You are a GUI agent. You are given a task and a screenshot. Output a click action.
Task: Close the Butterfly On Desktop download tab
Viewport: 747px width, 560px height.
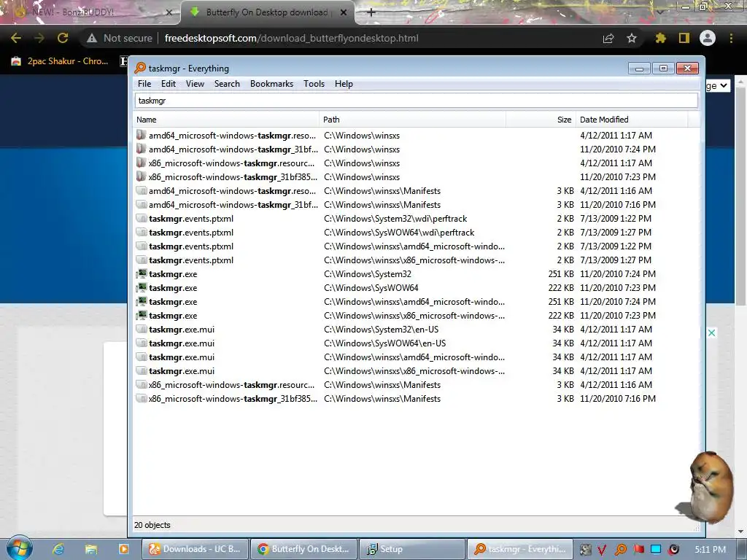click(x=344, y=12)
